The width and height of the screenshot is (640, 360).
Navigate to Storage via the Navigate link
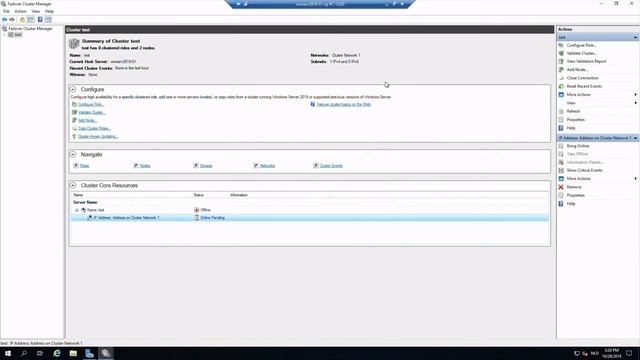206,166
